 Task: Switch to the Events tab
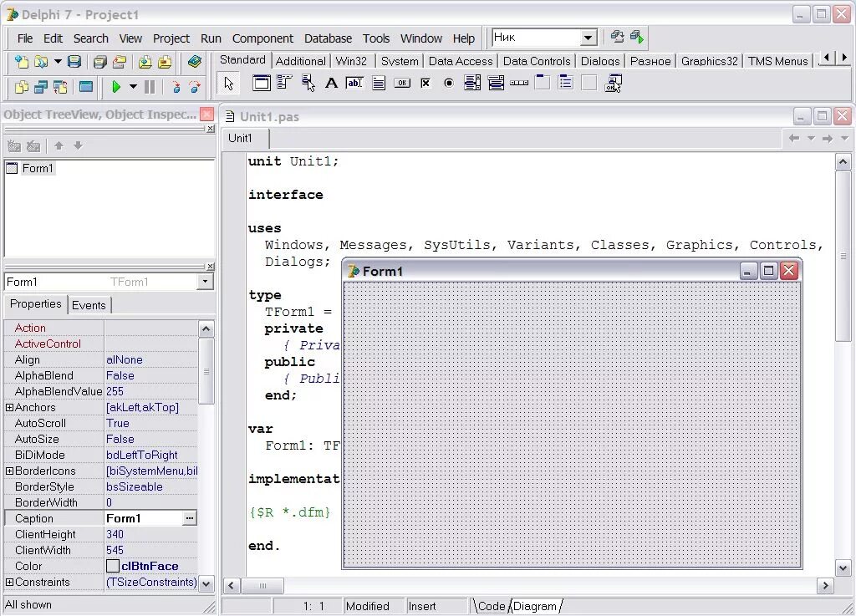(x=89, y=305)
